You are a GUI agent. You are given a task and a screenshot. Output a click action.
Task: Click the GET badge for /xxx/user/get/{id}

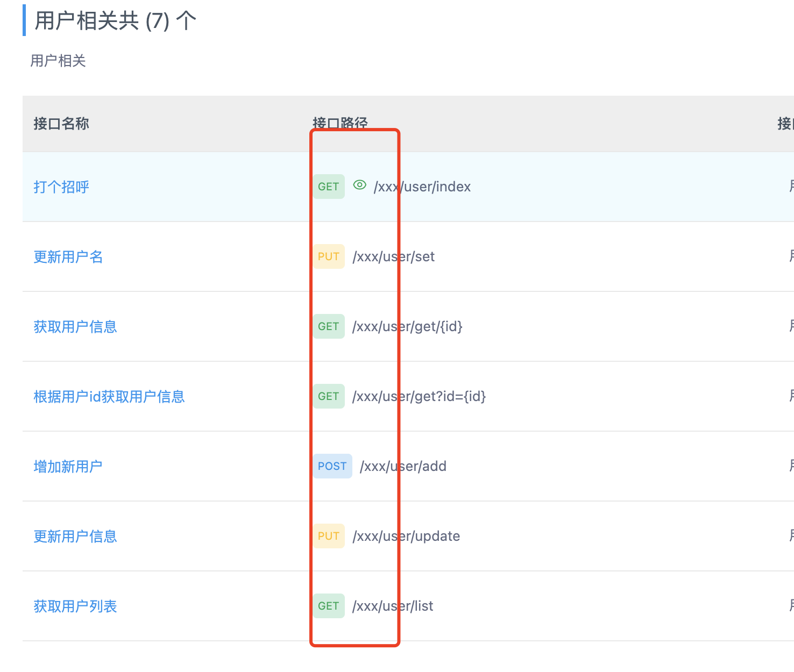pos(328,326)
